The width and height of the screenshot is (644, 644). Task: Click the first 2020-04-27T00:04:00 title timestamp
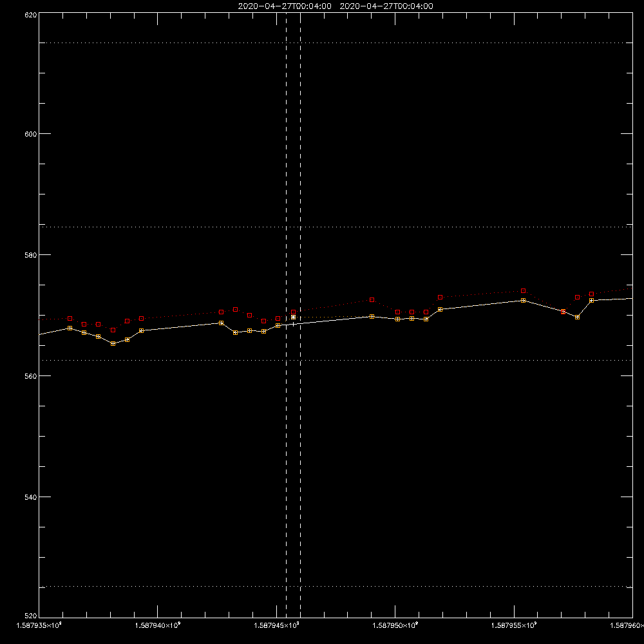pos(285,6)
